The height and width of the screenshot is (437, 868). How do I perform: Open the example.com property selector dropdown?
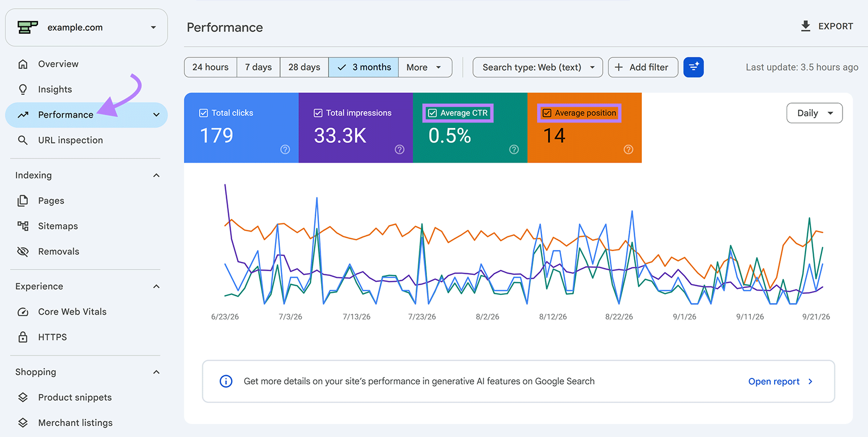coord(86,28)
